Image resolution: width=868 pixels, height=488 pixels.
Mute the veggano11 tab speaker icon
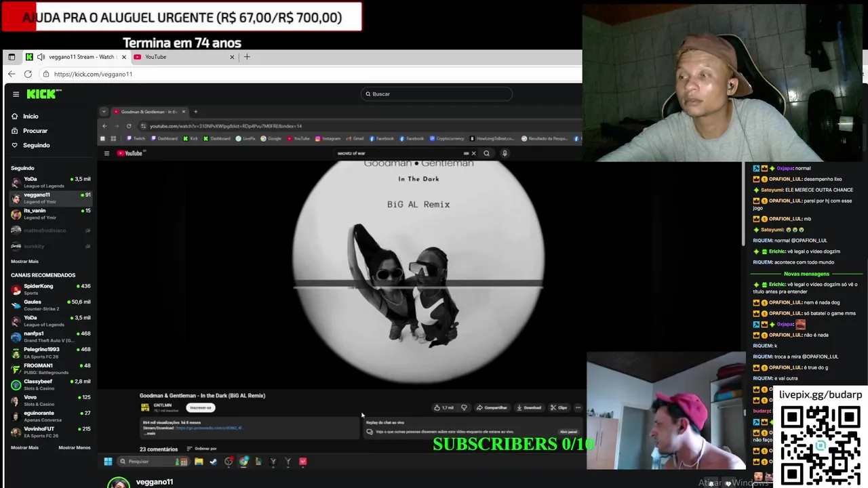[41, 57]
